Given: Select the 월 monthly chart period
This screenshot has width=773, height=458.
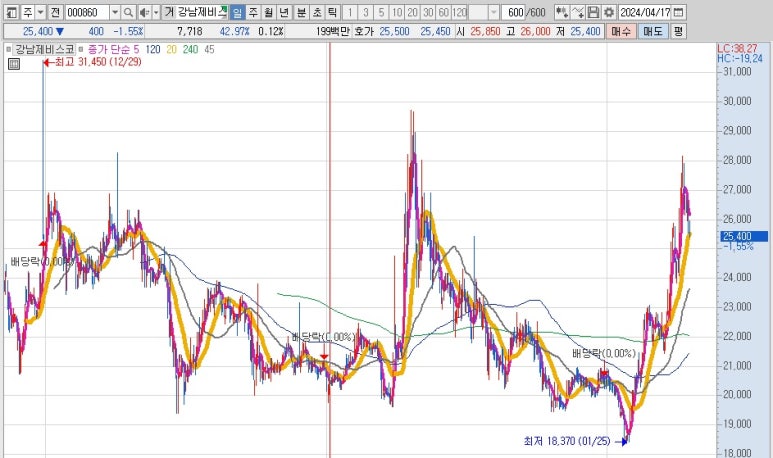Looking at the screenshot, I should (268, 12).
